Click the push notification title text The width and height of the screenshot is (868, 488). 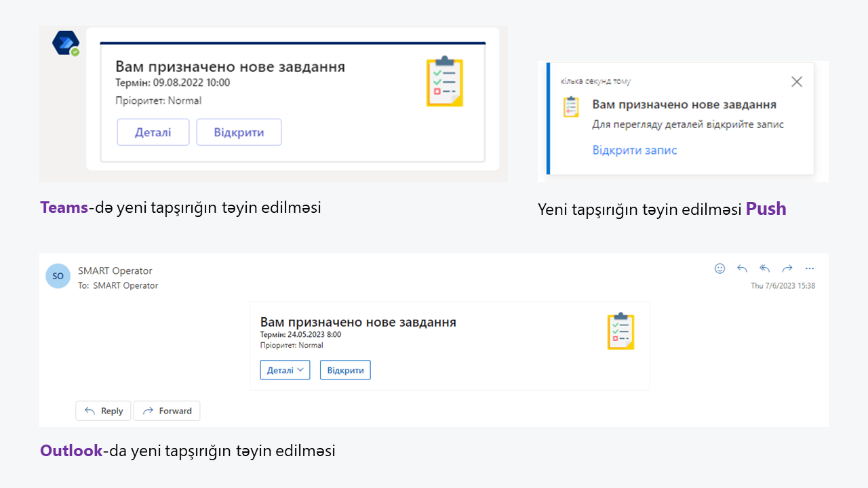(x=684, y=105)
